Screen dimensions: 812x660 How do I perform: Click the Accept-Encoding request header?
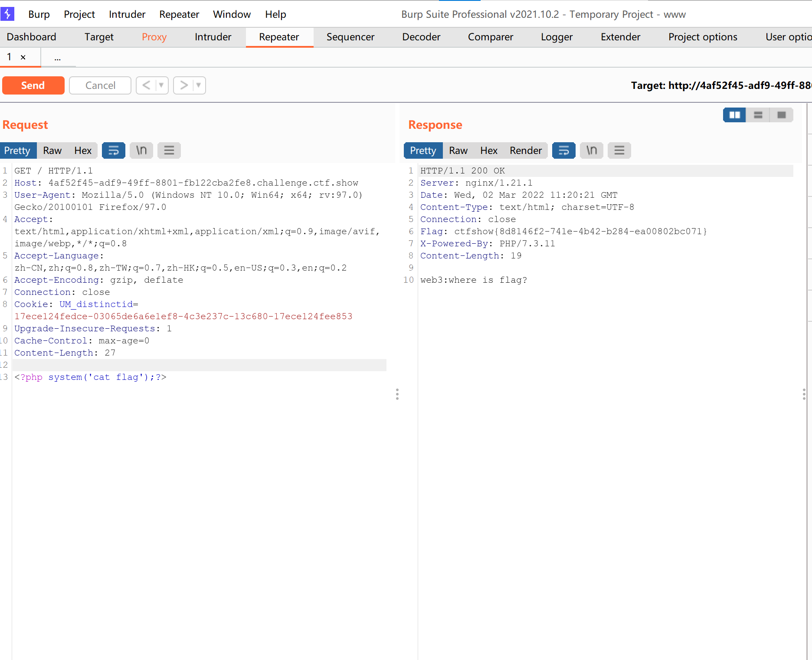[x=99, y=280]
